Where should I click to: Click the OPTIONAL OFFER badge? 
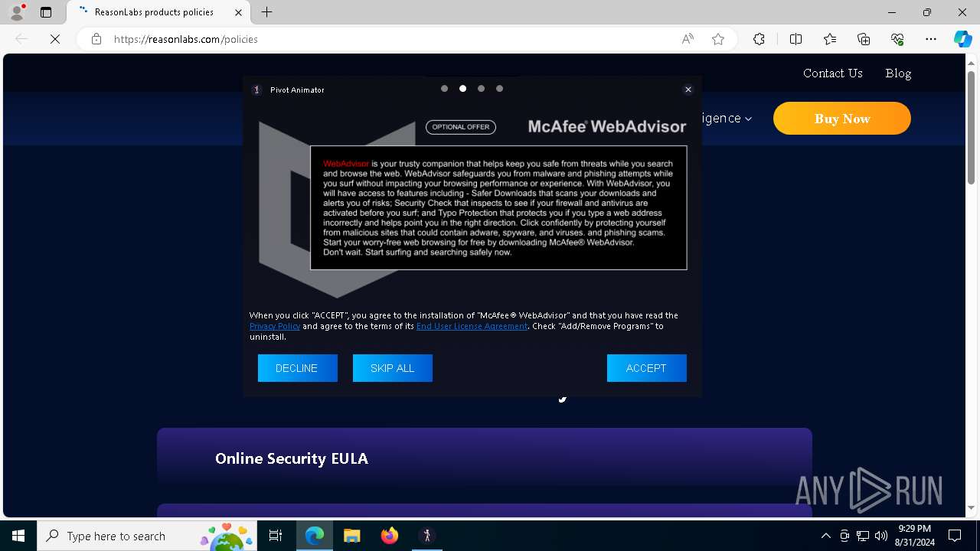tap(461, 127)
